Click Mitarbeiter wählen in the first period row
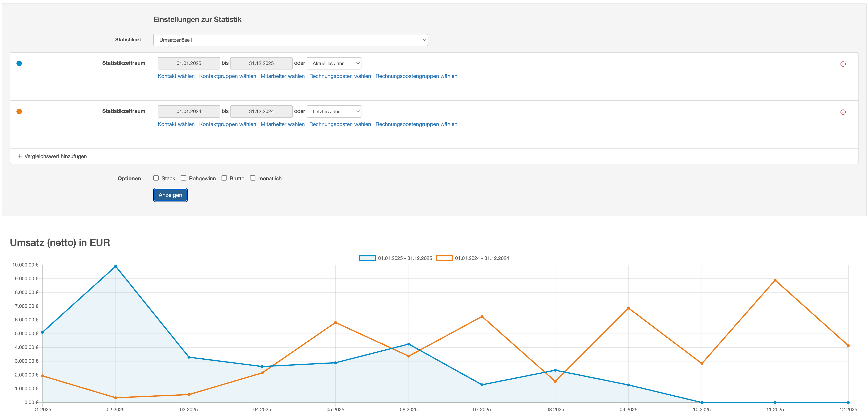 282,76
